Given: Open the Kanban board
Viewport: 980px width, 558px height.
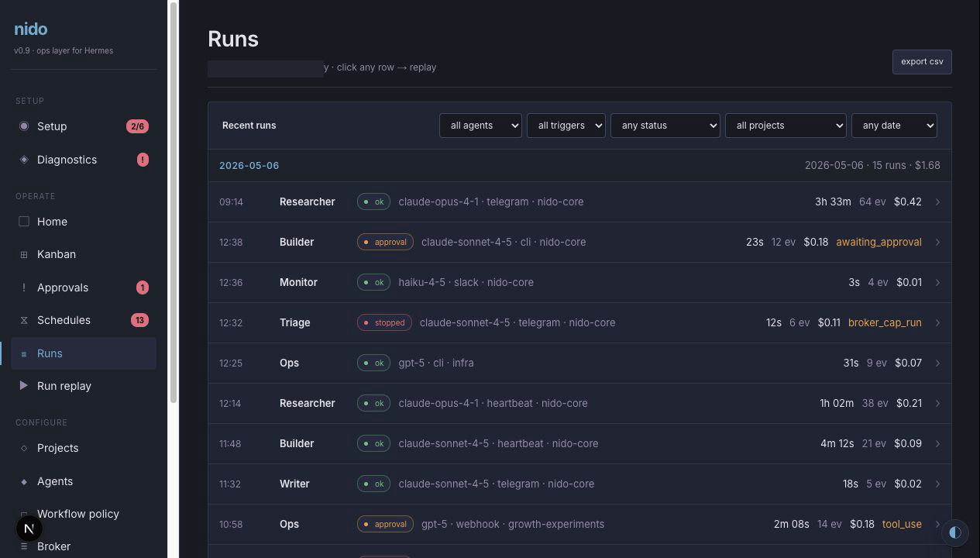Looking at the screenshot, I should [x=84, y=254].
